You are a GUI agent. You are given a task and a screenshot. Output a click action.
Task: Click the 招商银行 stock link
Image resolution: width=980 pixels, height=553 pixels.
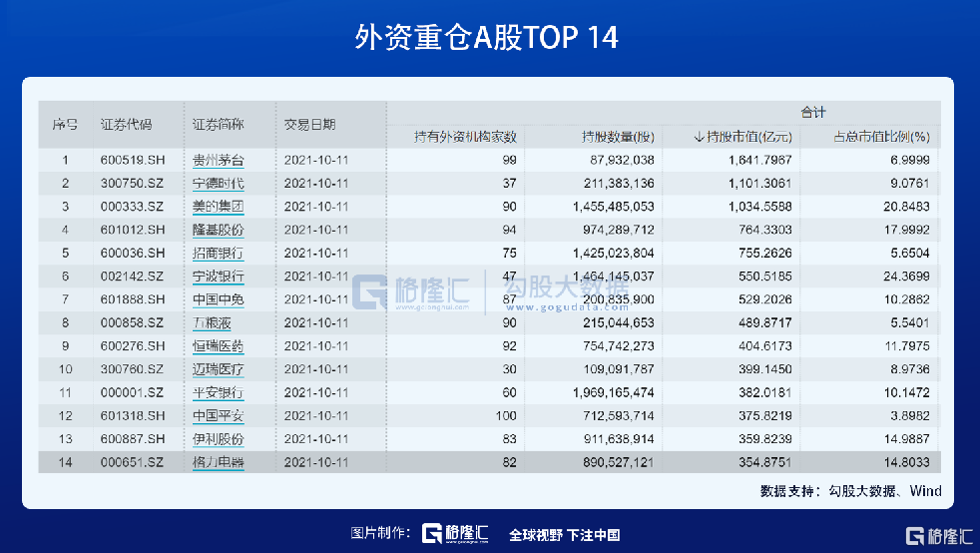[x=218, y=254]
